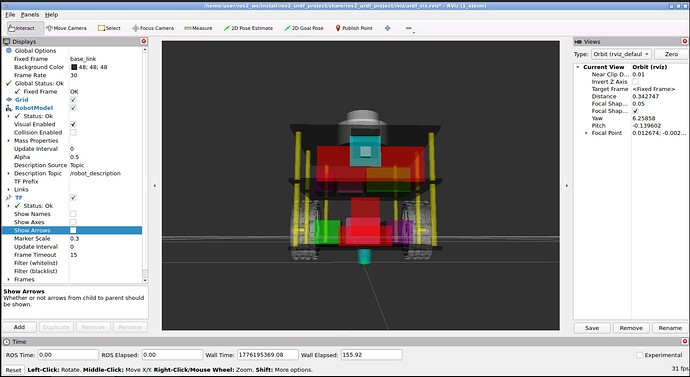Toggle the Focal Shape Fixed Size checkbox
Image resolution: width=690 pixels, height=377 pixels.
(635, 111)
